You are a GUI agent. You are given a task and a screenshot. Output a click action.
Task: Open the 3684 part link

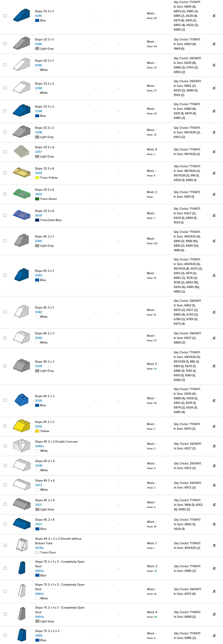38,635
